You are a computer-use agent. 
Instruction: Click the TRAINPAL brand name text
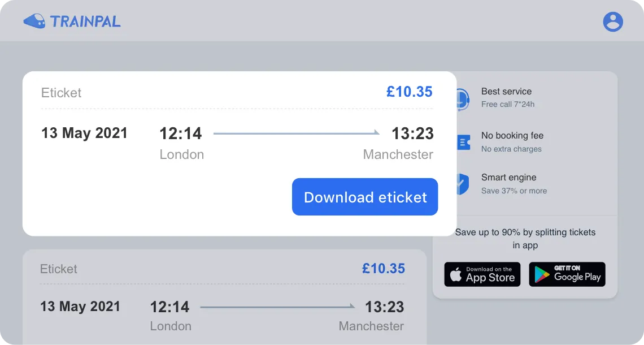(86, 21)
